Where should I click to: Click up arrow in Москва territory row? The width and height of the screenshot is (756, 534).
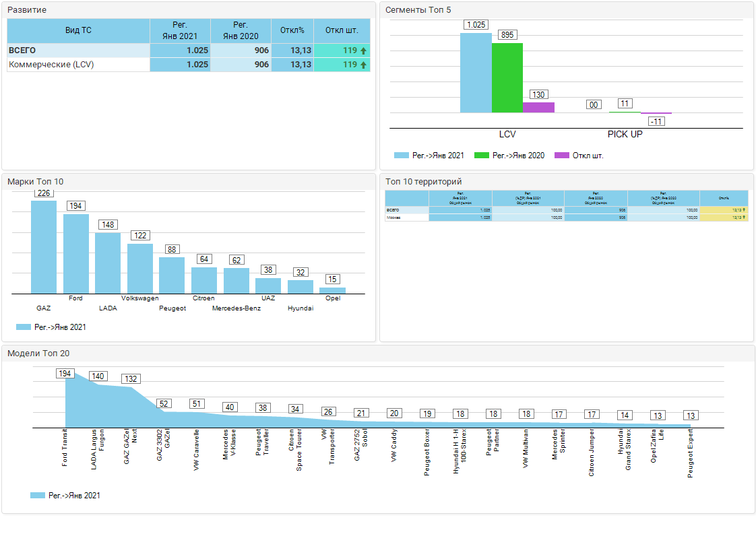tap(745, 218)
